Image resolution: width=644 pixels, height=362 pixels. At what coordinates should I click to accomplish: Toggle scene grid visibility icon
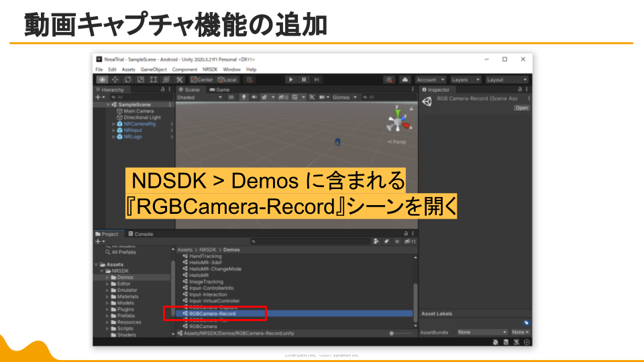point(295,97)
